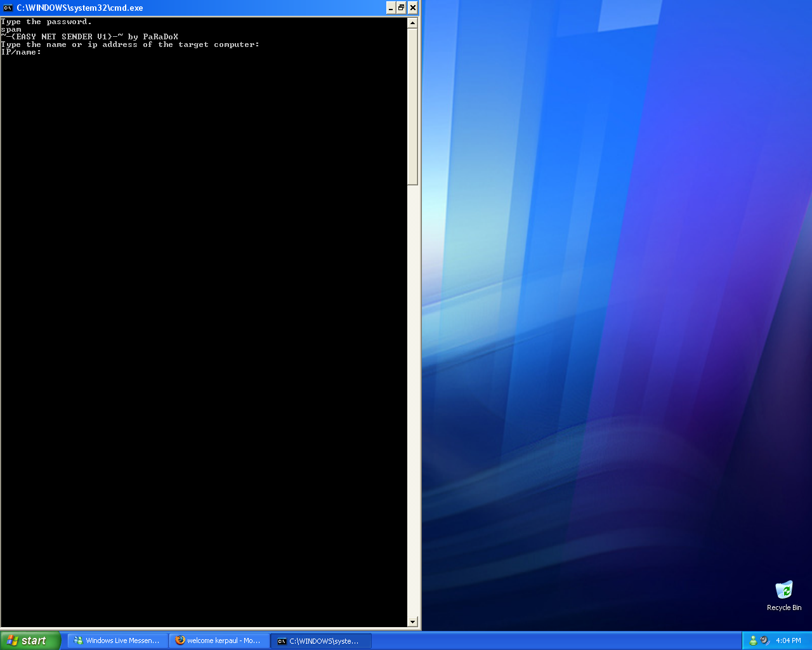Open the cmd.exe system menu icon
The height and width of the screenshot is (650, 812).
(8, 8)
